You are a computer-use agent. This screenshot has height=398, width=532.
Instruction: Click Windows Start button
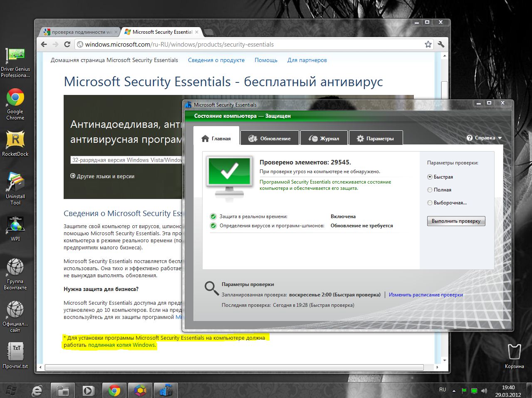tap(11, 391)
